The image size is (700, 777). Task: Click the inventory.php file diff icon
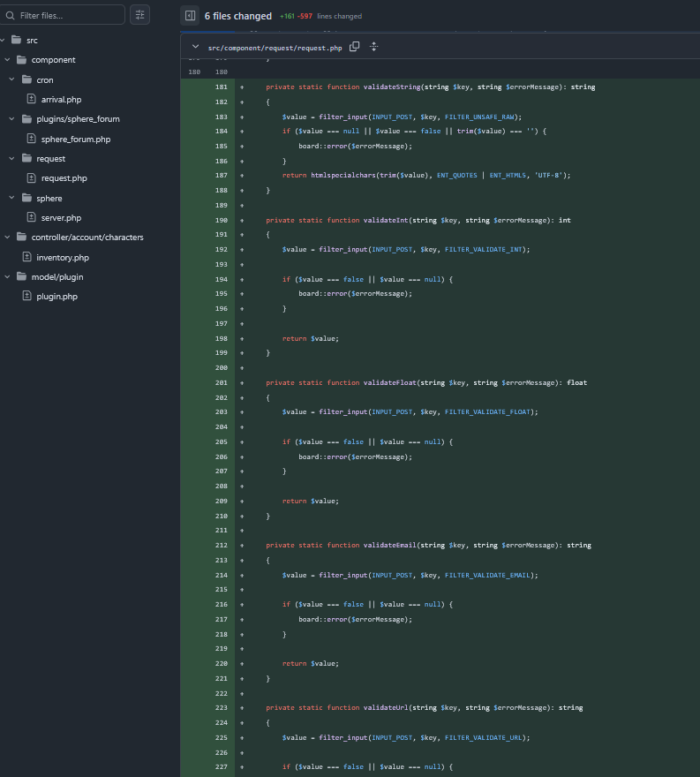click(x=26, y=257)
